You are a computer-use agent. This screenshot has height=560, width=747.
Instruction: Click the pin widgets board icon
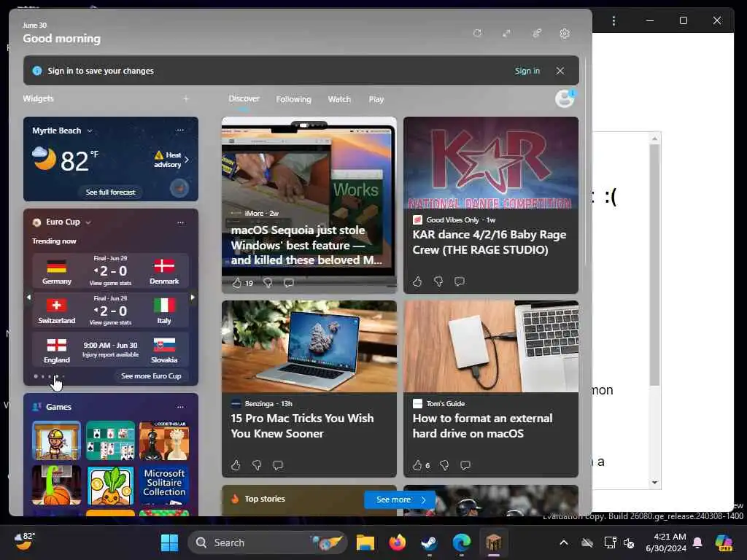(x=536, y=34)
